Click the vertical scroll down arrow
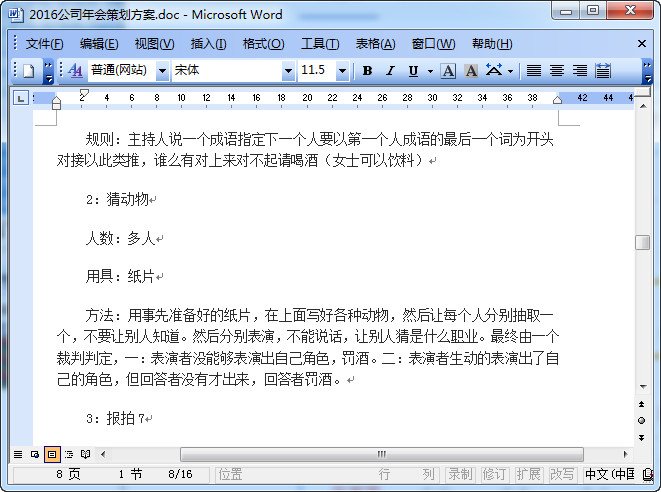 (643, 386)
